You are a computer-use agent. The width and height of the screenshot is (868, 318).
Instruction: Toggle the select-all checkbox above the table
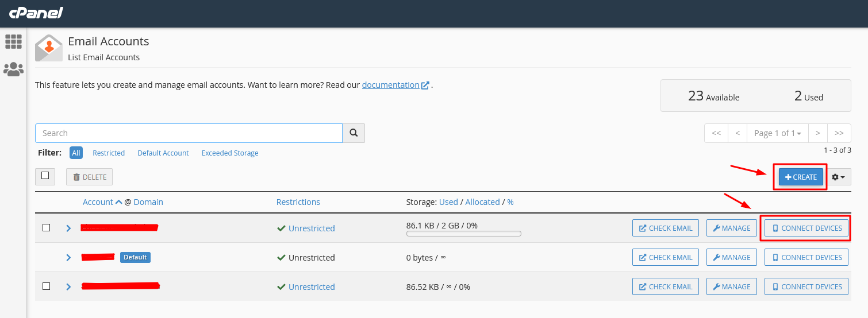pyautogui.click(x=45, y=176)
